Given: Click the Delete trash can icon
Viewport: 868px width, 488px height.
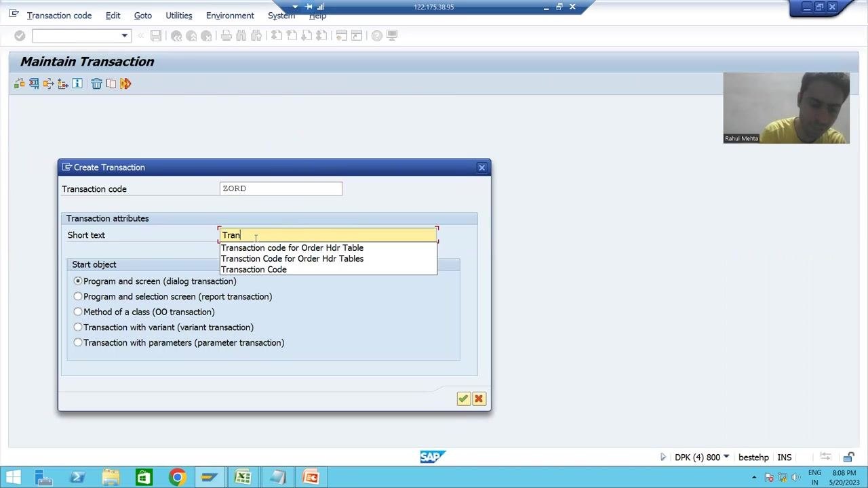Looking at the screenshot, I should coord(96,83).
